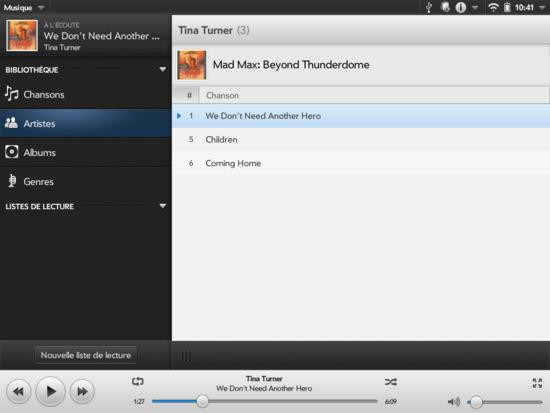
Task: Click elapsed time 1:27
Action: (x=139, y=401)
